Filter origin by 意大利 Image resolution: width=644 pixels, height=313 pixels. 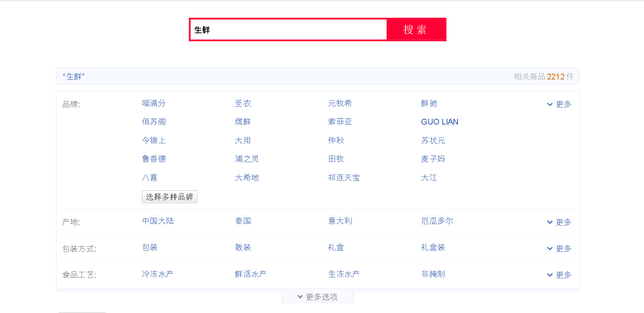click(340, 221)
